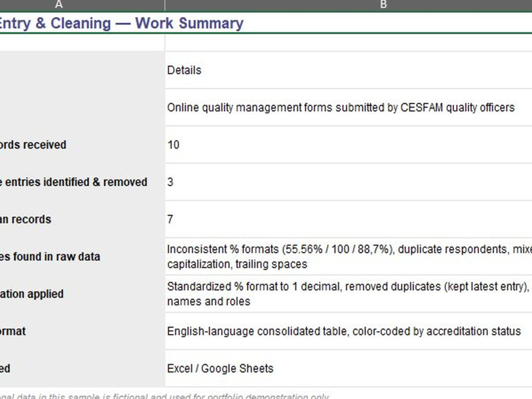Click the 'Details' header cell
This screenshot has width=532, height=399.
point(348,70)
